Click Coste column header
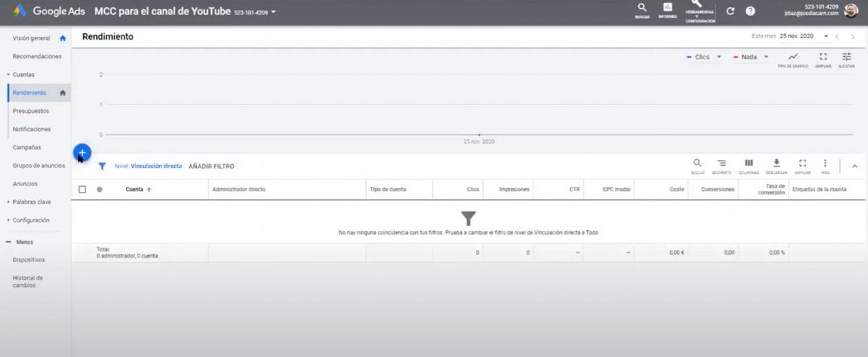The width and height of the screenshot is (868, 357). click(676, 190)
